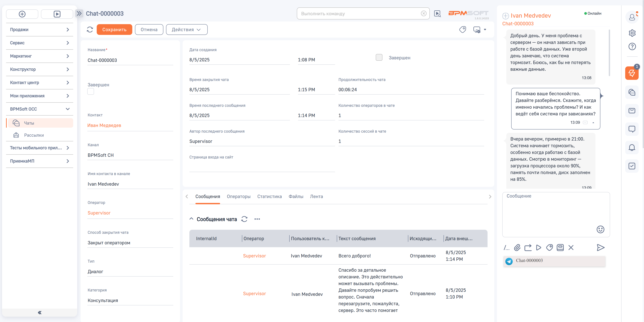Clear the command field with the X icon
This screenshot has width=644, height=322.
pos(424,13)
